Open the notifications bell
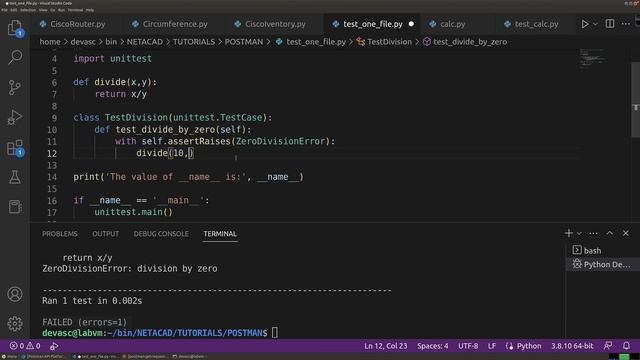The image size is (640, 360). (x=626, y=346)
